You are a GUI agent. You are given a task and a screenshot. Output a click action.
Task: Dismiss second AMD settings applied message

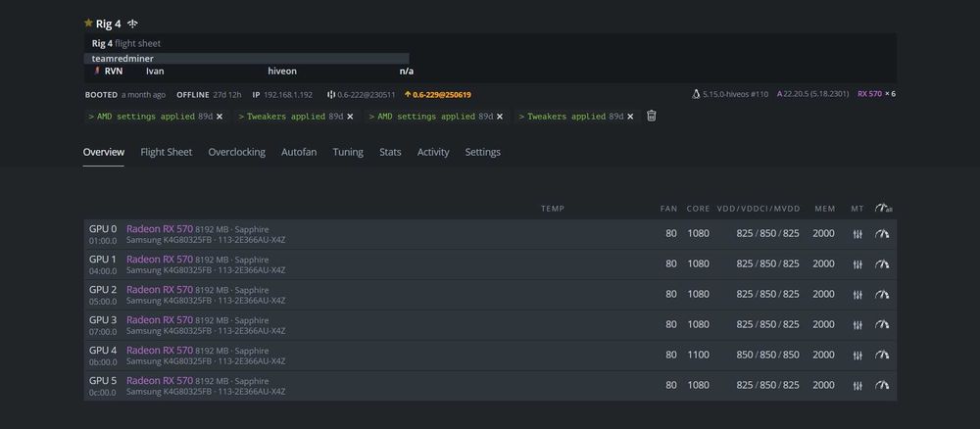(500, 117)
